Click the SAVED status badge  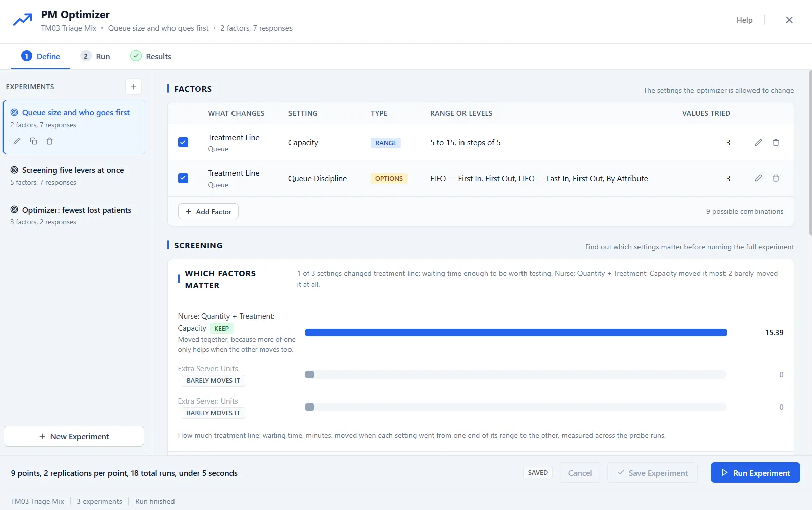click(x=538, y=473)
